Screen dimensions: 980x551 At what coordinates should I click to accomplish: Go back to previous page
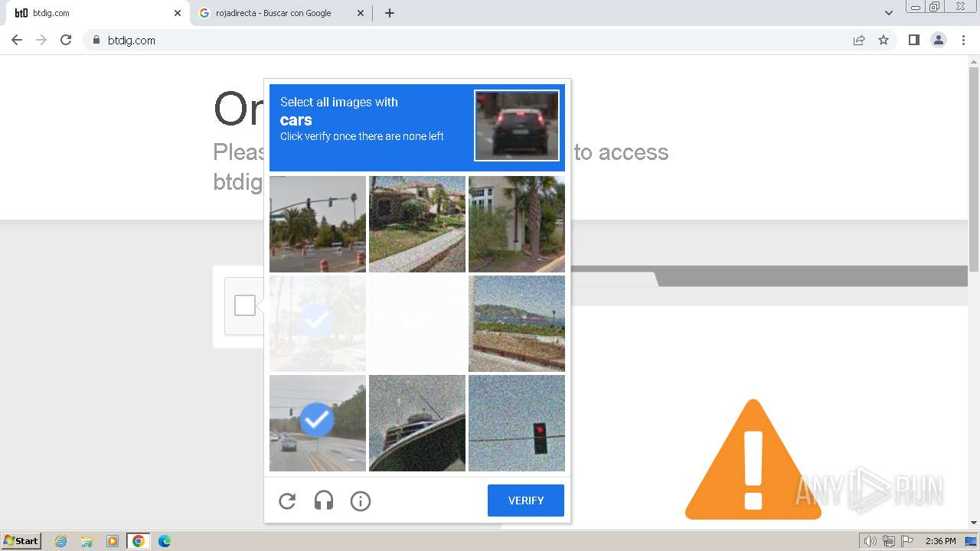click(x=17, y=40)
